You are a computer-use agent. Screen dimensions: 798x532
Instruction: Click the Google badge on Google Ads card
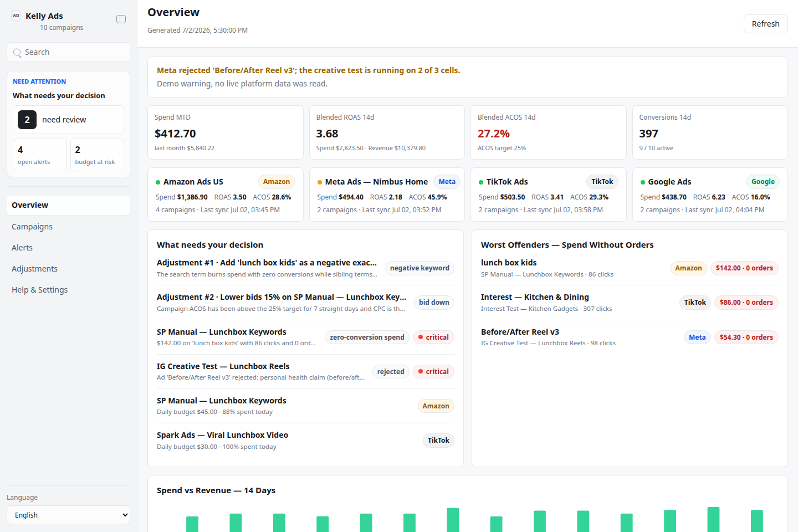(763, 182)
